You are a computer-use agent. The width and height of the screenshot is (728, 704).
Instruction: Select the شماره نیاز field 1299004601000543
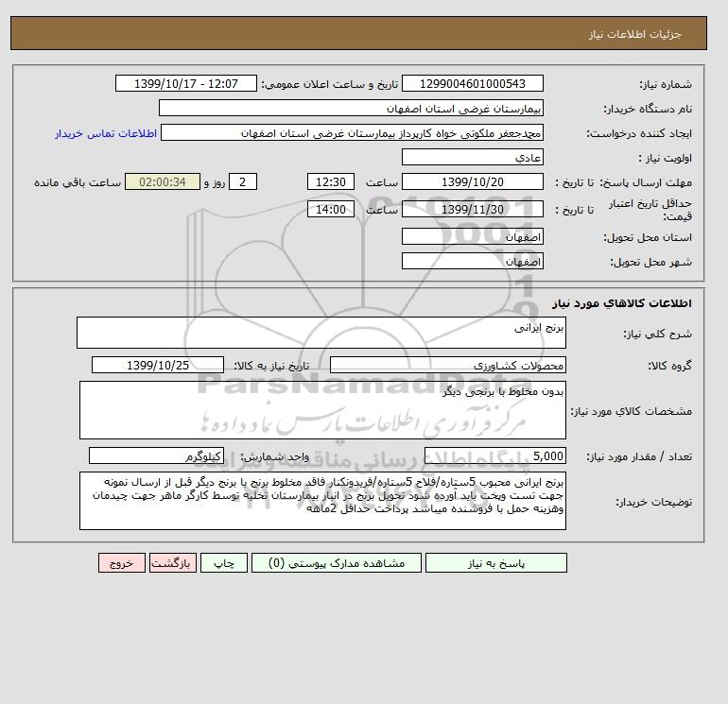(x=472, y=83)
